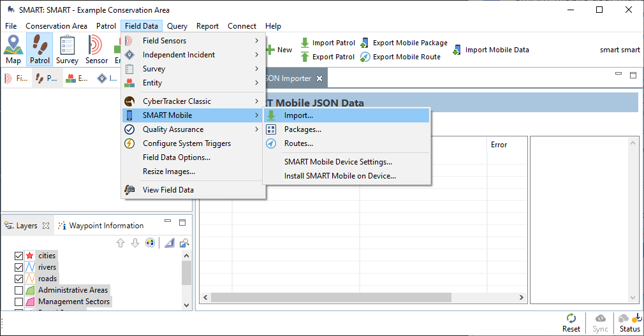Viewport: 644px width, 336px height.
Task: Select Import... from SMART Mobile submenu
Action: [298, 115]
